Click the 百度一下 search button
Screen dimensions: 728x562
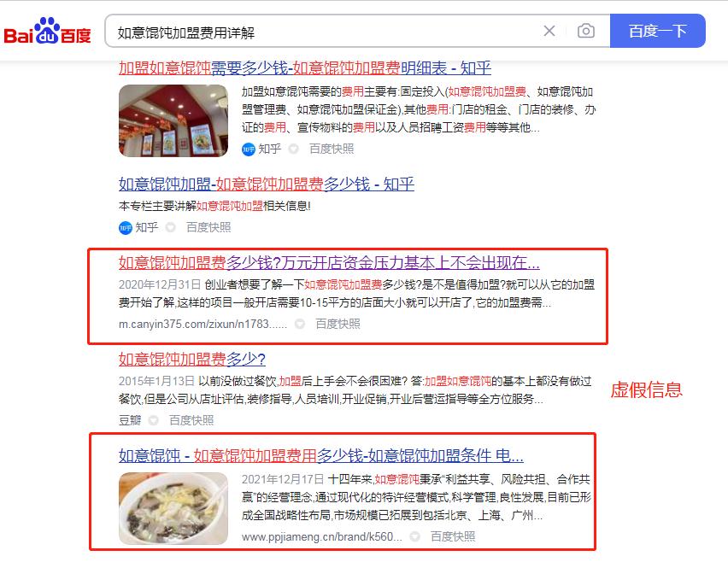pyautogui.click(x=657, y=31)
